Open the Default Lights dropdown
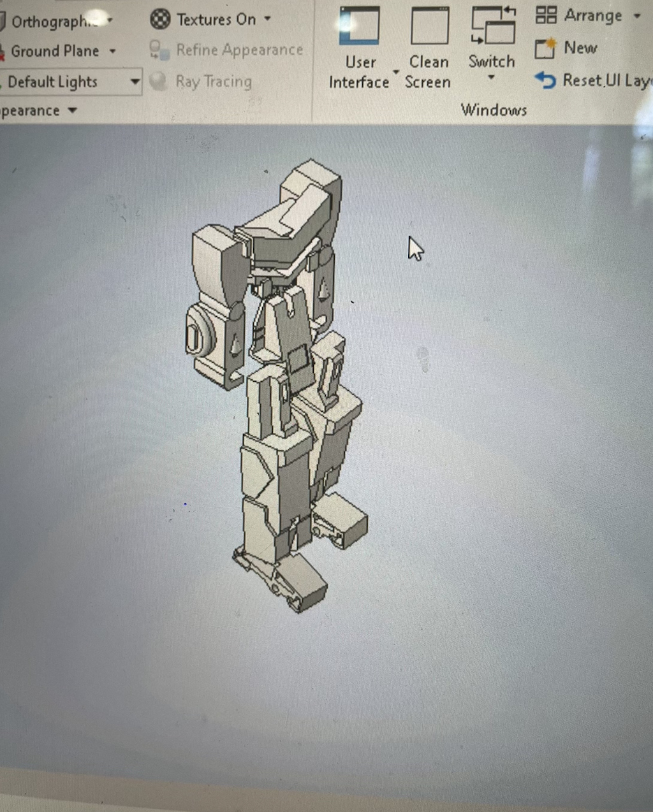Screen dimensions: 653x812 [x=135, y=82]
